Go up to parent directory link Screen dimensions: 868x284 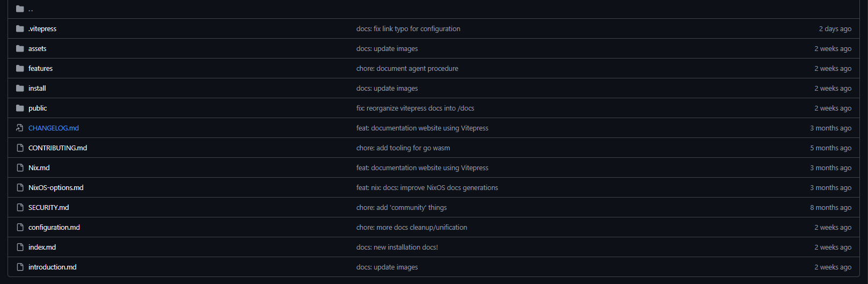[x=31, y=10]
